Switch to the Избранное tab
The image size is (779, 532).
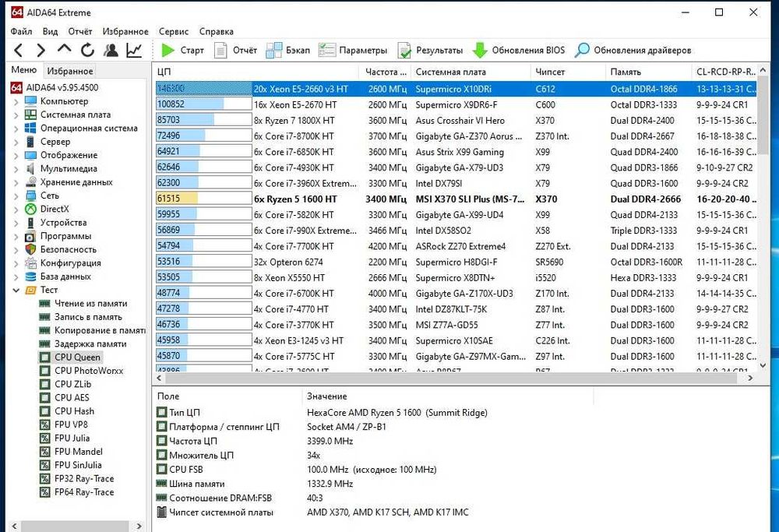tap(69, 71)
